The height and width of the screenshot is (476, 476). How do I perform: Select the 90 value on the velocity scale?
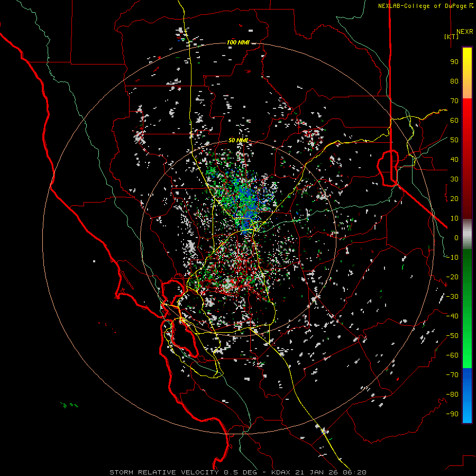454,62
